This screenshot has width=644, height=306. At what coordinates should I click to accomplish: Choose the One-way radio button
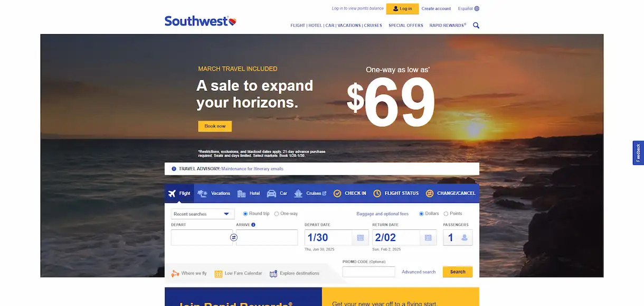[x=277, y=214]
